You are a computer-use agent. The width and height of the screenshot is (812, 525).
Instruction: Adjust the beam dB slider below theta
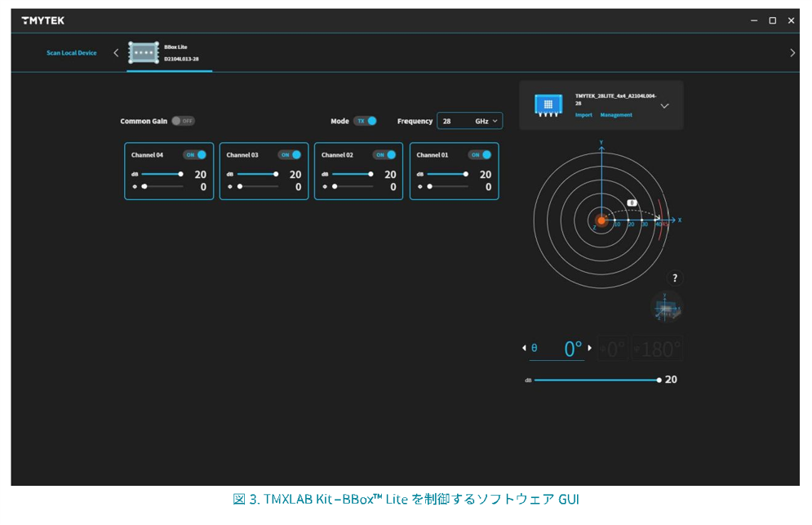[597, 380]
